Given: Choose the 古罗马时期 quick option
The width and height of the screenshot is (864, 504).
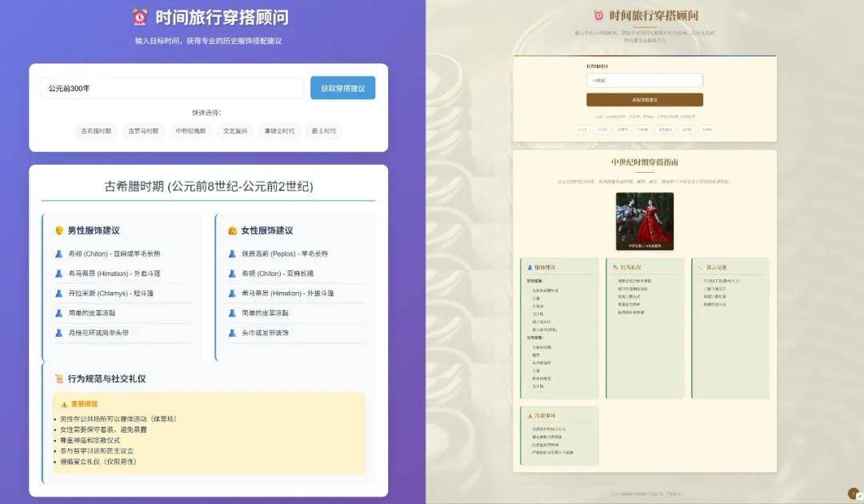Looking at the screenshot, I should [x=143, y=130].
